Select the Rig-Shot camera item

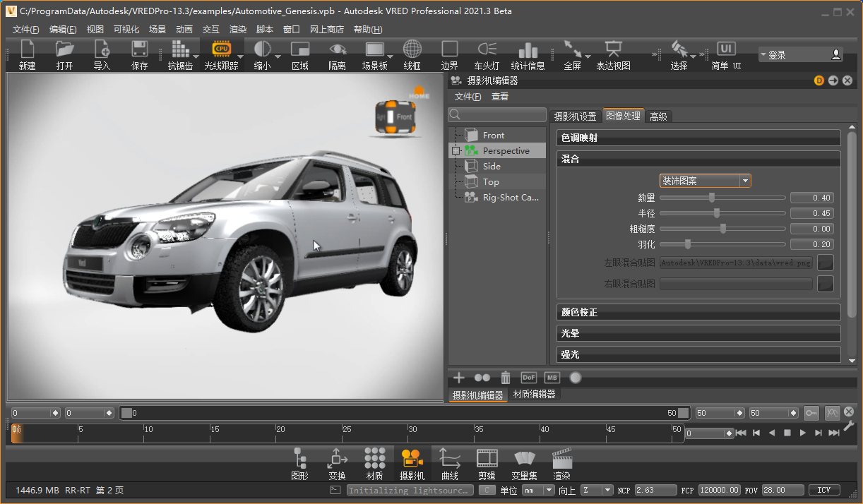(511, 198)
